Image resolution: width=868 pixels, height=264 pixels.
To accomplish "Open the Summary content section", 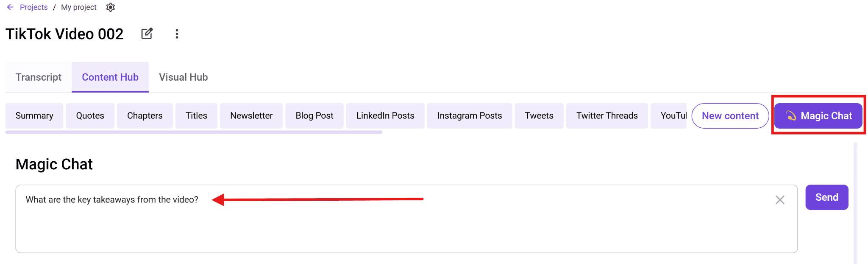I will point(34,116).
